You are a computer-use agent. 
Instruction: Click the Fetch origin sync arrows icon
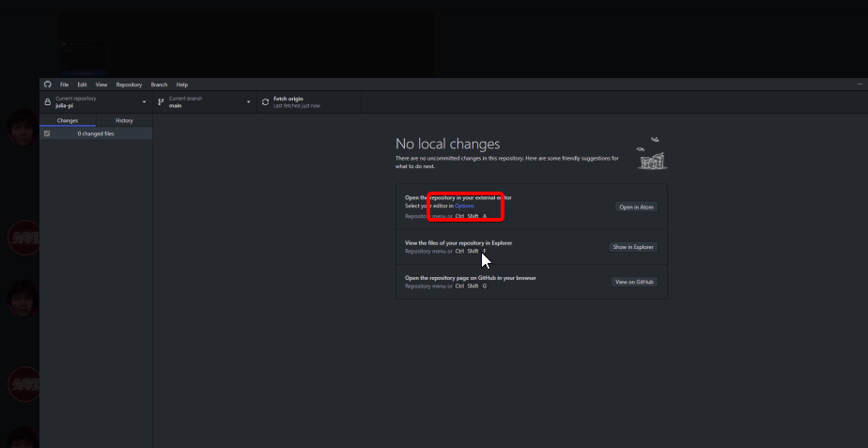[x=265, y=102]
